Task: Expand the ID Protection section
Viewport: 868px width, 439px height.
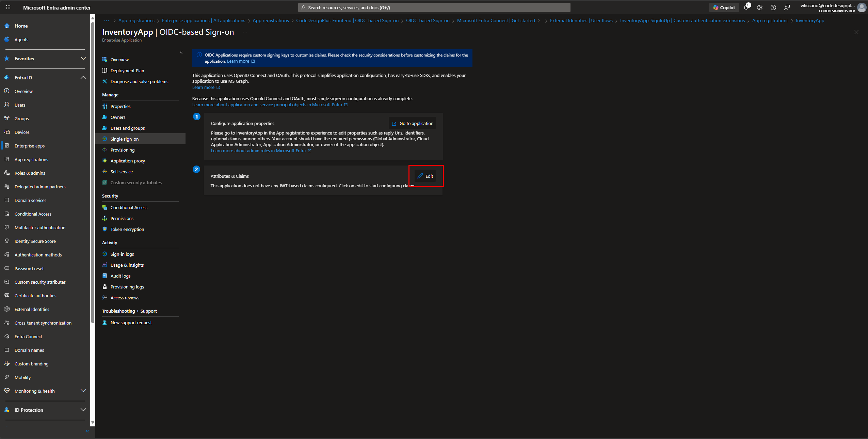Action: [x=83, y=410]
